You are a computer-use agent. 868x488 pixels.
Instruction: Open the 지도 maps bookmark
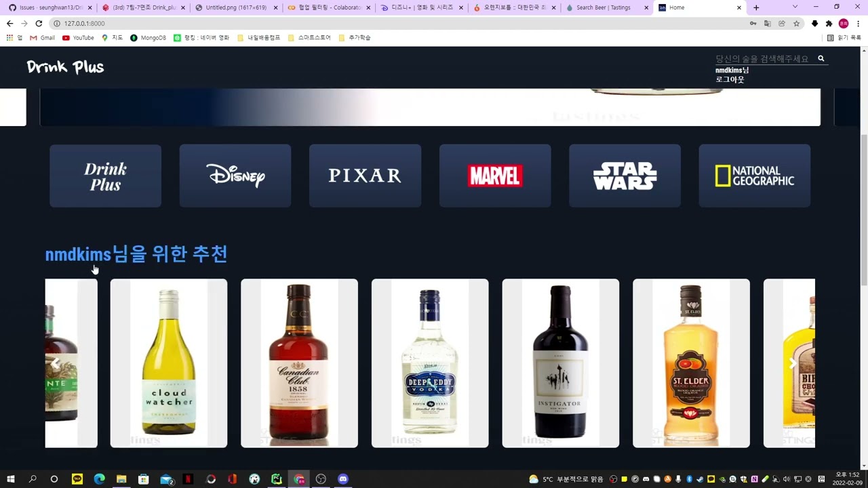(112, 38)
